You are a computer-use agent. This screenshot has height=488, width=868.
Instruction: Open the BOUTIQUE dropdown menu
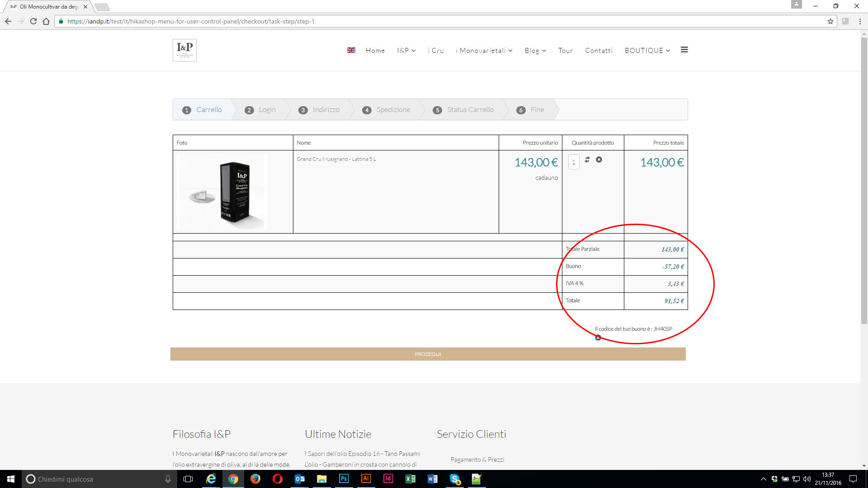(647, 51)
